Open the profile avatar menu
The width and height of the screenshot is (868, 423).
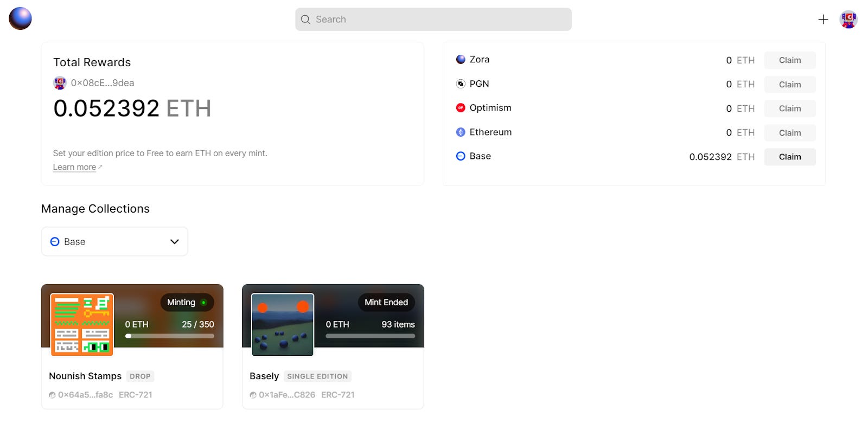point(848,20)
